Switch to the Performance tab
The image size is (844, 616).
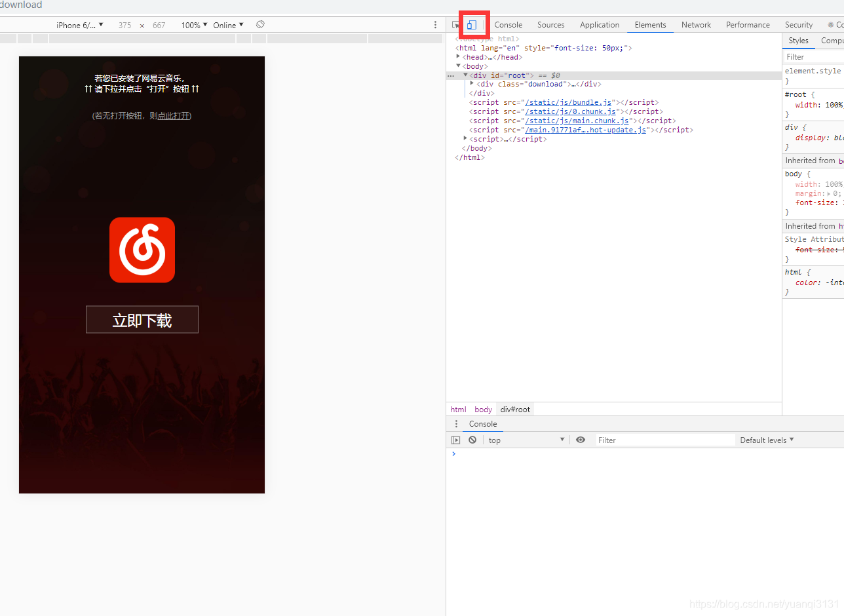point(748,25)
